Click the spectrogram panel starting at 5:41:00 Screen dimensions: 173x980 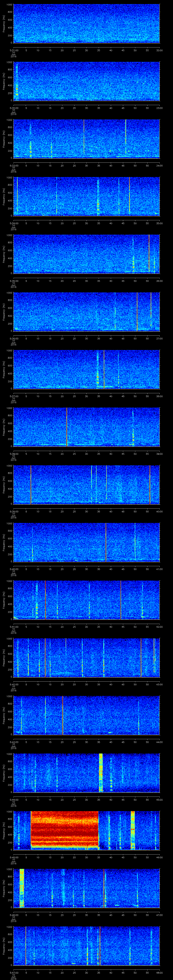coord(87,600)
